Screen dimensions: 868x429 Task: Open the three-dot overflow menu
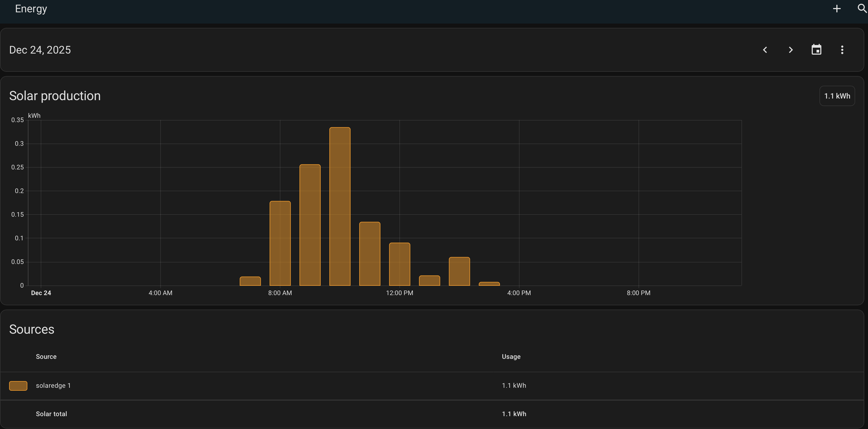coord(842,50)
